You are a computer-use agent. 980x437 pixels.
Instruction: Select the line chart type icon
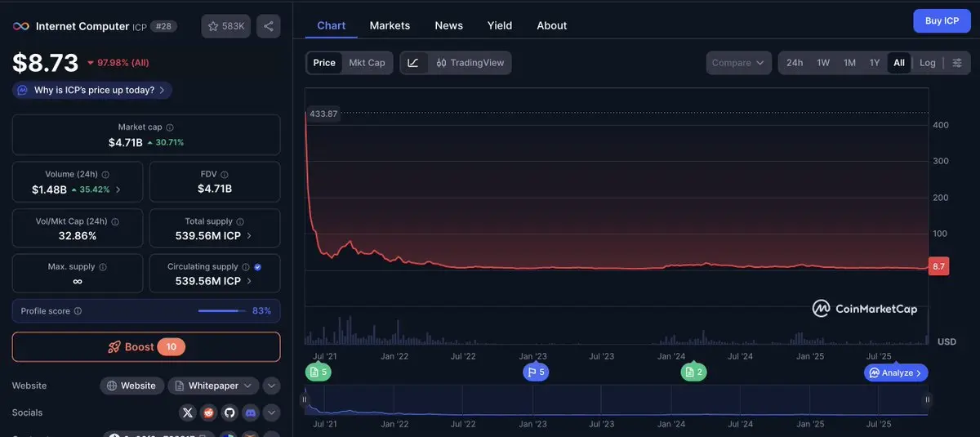(x=413, y=63)
